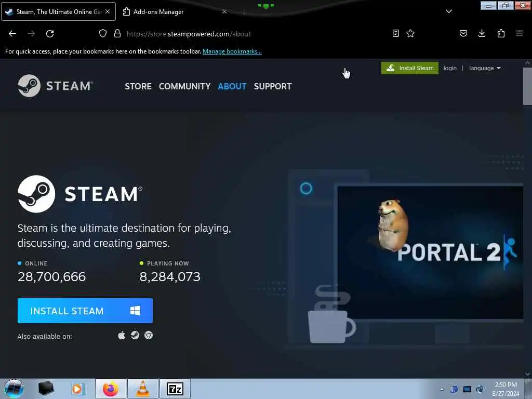Click the green Install Steam header button
This screenshot has height=399, width=532.
410,68
